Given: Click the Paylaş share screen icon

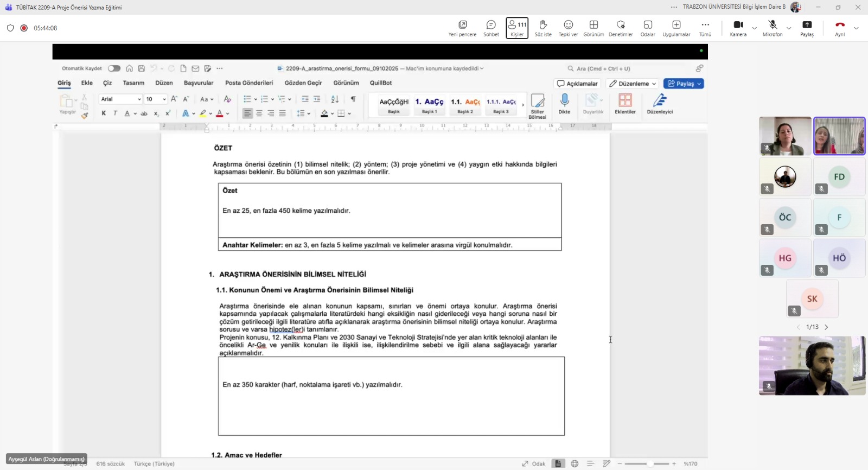Looking at the screenshot, I should coord(807,28).
